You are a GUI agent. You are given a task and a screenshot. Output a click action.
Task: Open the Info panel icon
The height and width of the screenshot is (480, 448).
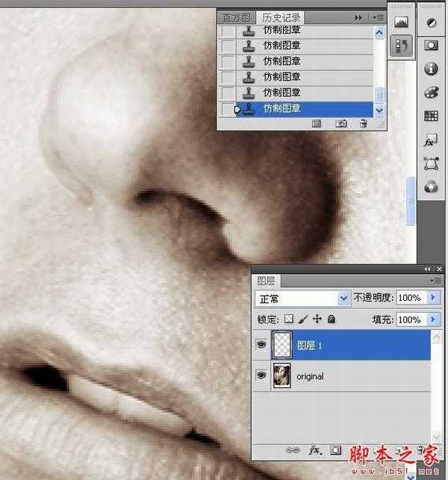[431, 69]
